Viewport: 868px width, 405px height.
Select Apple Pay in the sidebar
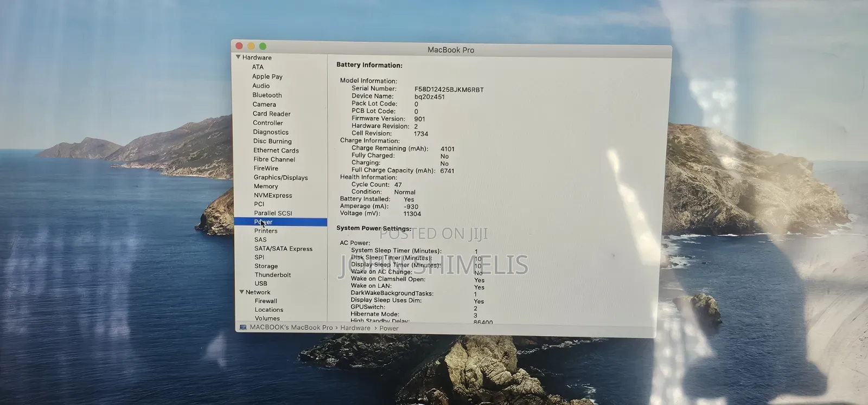tap(267, 76)
